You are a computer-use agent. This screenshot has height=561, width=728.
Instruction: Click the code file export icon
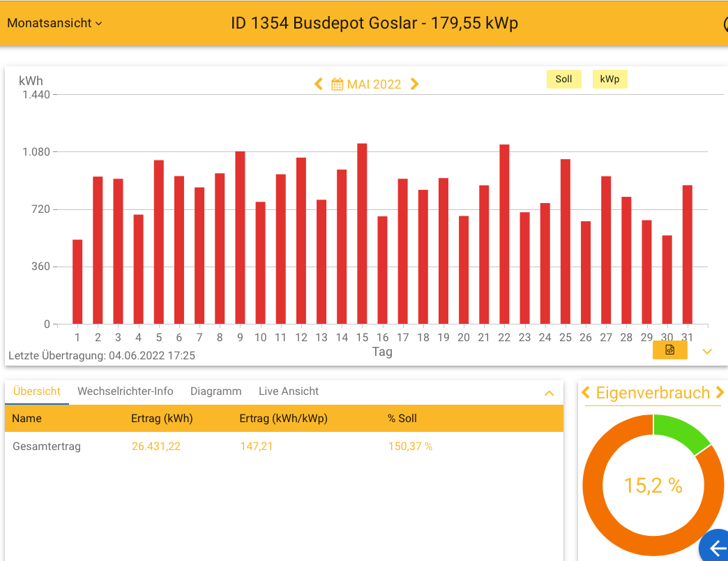[669, 350]
